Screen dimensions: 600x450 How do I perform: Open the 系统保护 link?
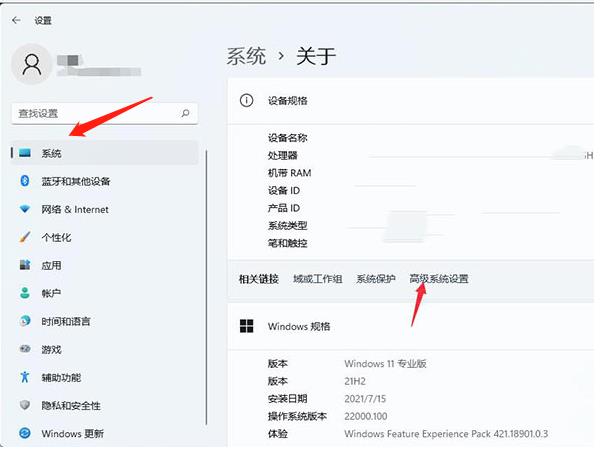click(376, 279)
